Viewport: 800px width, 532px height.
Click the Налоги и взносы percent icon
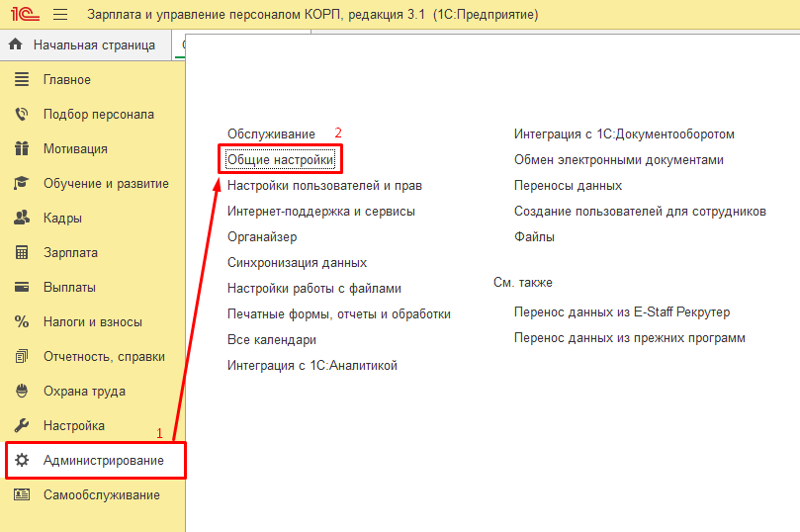[x=22, y=321]
